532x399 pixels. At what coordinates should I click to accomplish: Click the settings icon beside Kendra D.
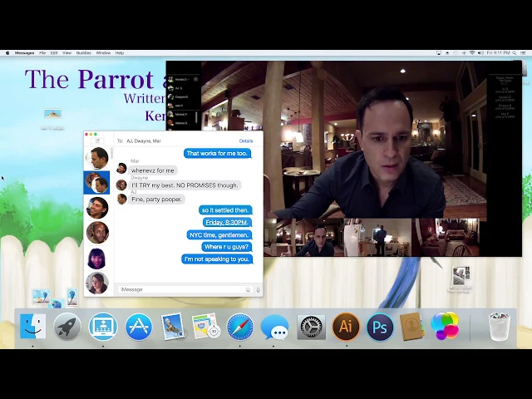click(195, 79)
